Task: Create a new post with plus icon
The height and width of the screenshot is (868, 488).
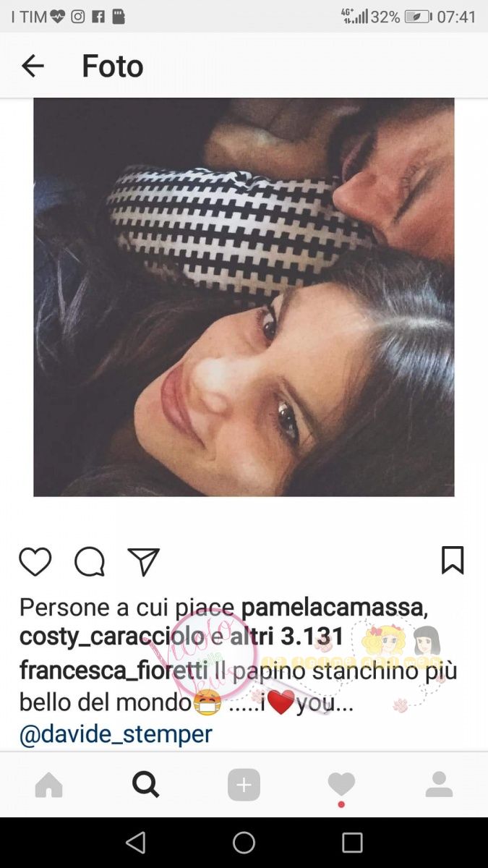Action: click(244, 785)
